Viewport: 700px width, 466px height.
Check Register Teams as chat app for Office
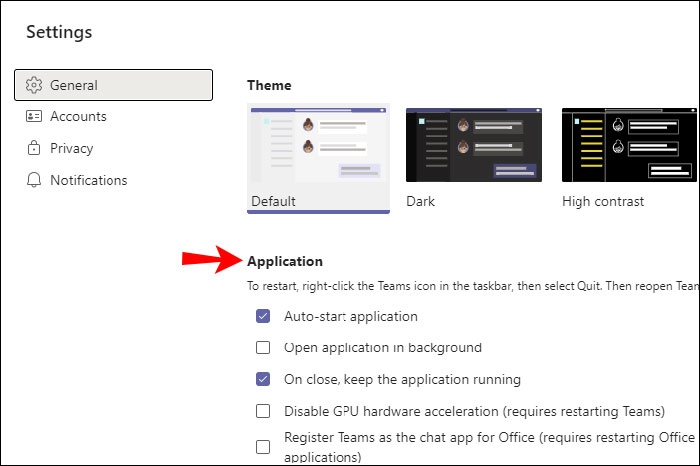pos(263,447)
